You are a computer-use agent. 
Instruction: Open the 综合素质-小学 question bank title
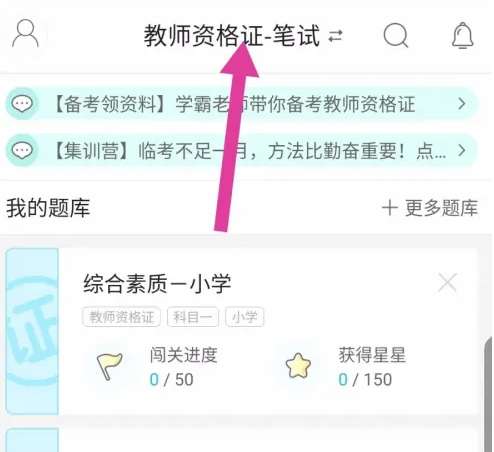click(157, 284)
